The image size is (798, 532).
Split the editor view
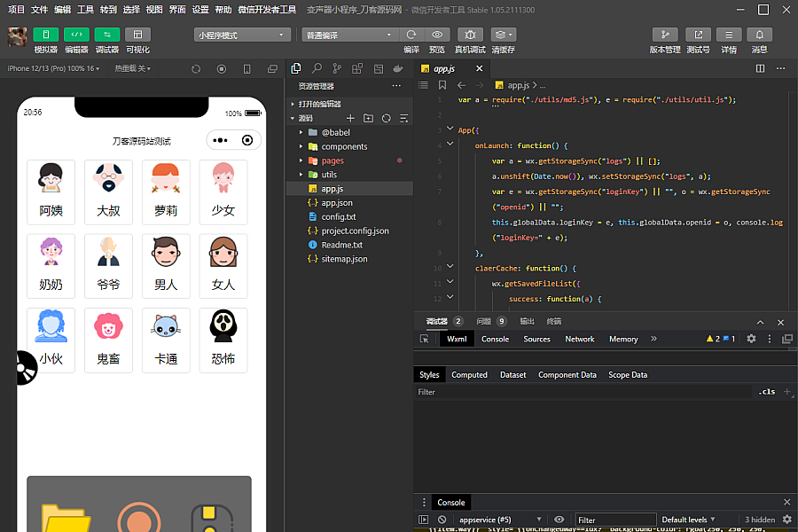pyautogui.click(x=761, y=68)
